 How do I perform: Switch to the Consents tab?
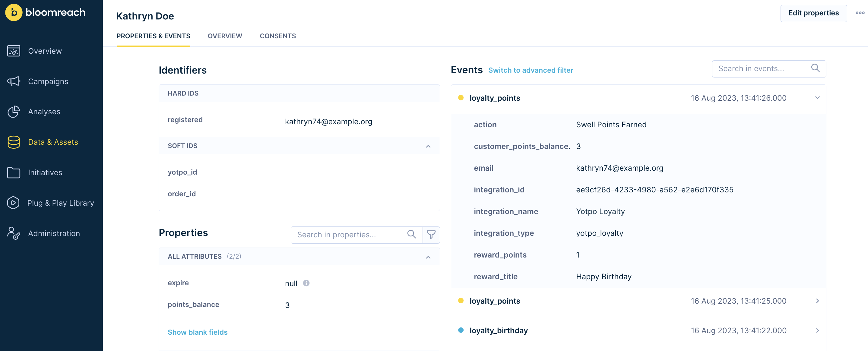pos(278,36)
